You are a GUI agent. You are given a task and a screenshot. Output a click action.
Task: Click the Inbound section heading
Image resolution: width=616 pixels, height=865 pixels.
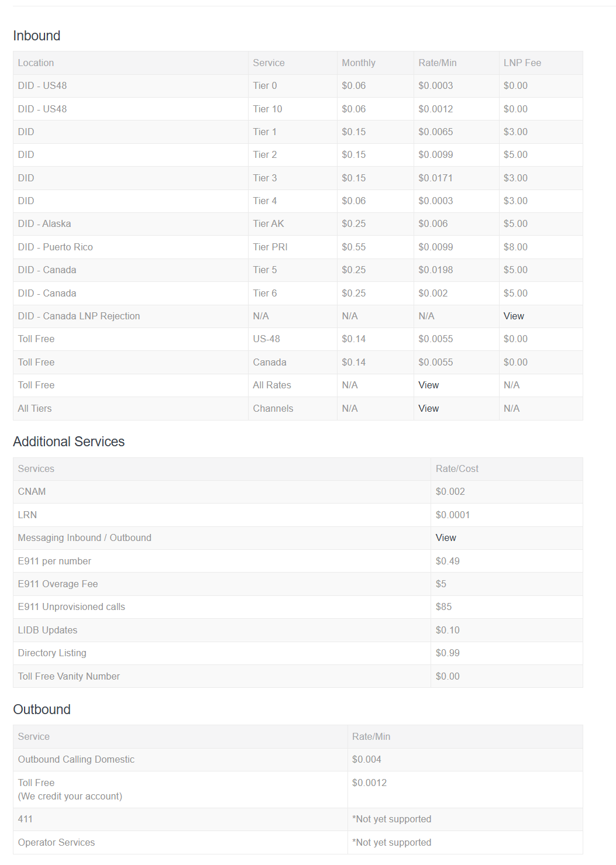pos(37,36)
